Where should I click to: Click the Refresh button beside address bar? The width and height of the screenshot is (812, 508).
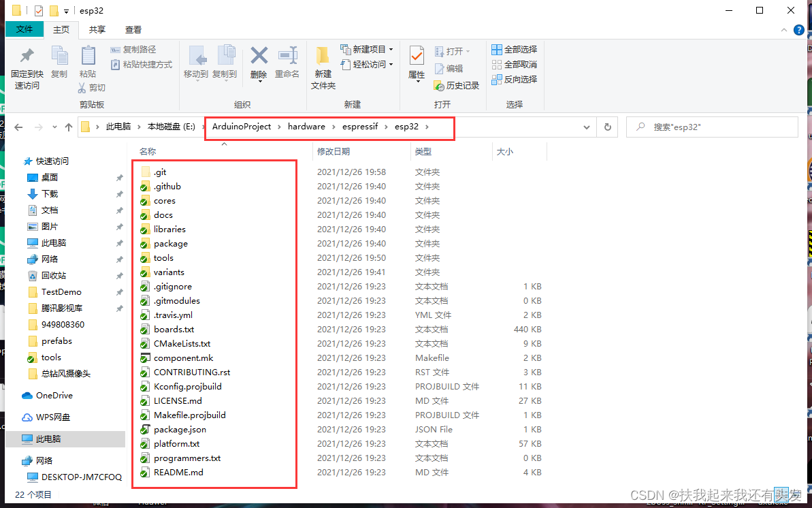pyautogui.click(x=607, y=127)
